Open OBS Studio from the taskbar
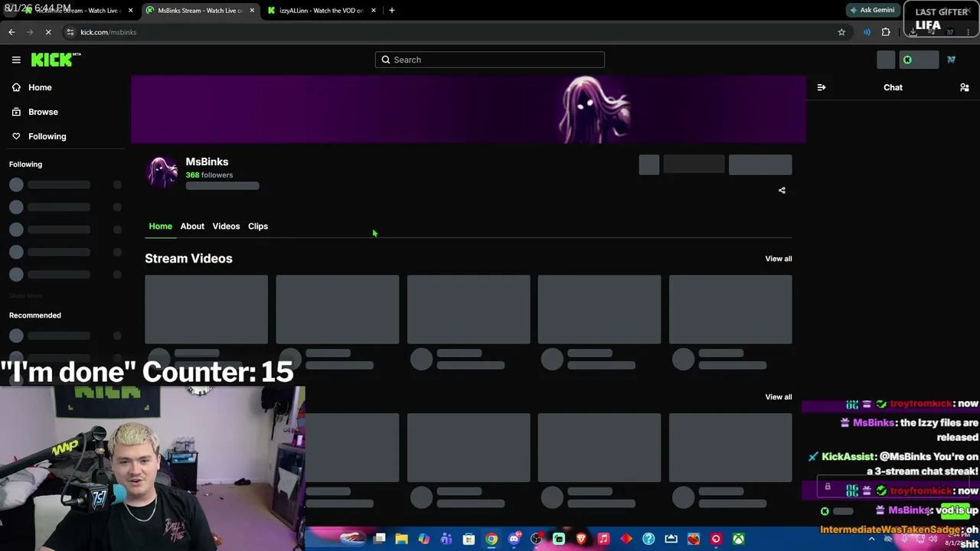Image resolution: width=980 pixels, height=551 pixels. click(536, 540)
